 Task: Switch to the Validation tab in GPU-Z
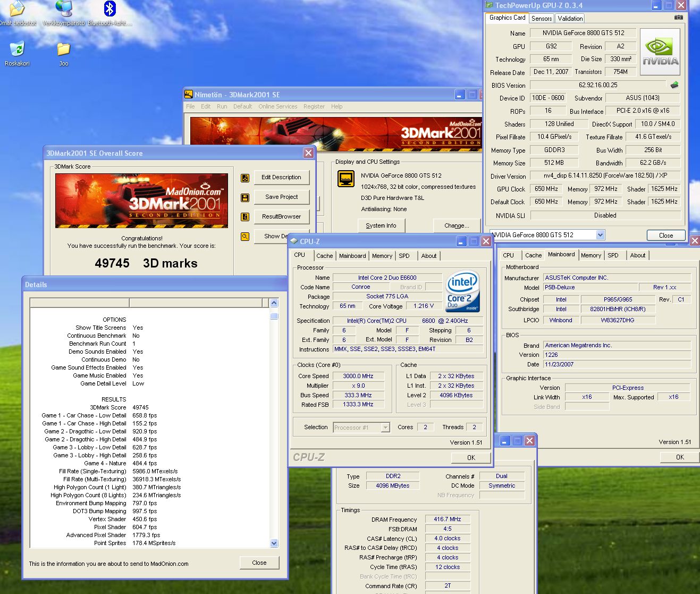[x=570, y=18]
